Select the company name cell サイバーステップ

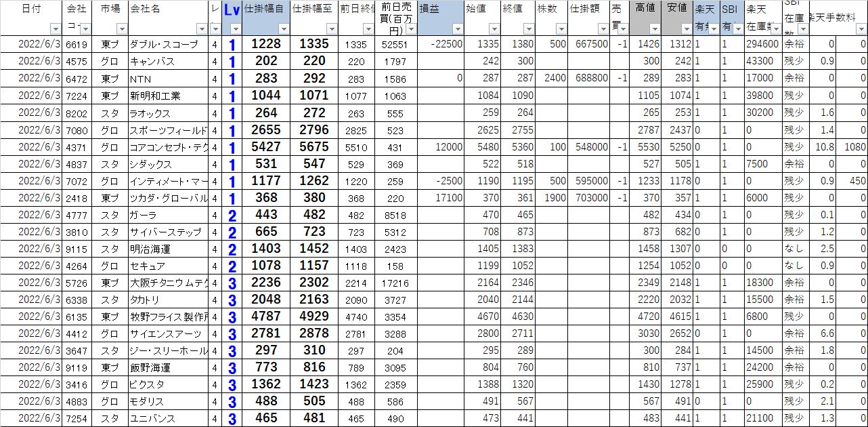click(x=168, y=232)
